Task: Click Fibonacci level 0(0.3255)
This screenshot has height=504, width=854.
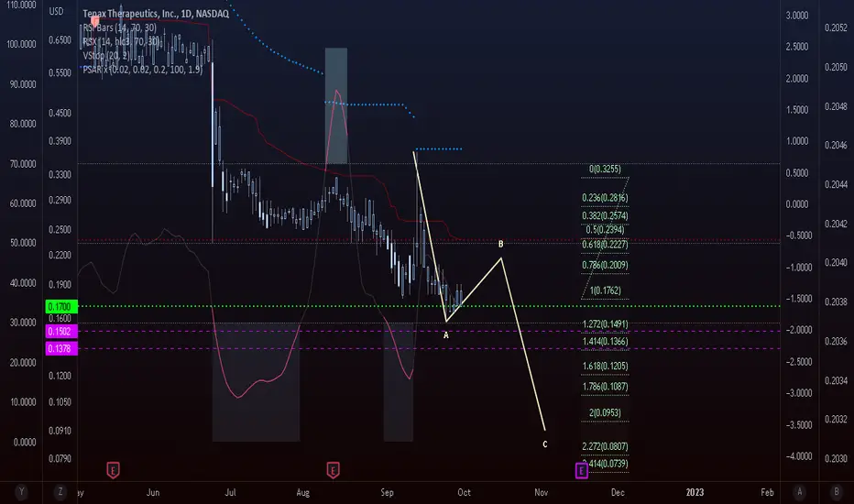Action: coord(605,169)
